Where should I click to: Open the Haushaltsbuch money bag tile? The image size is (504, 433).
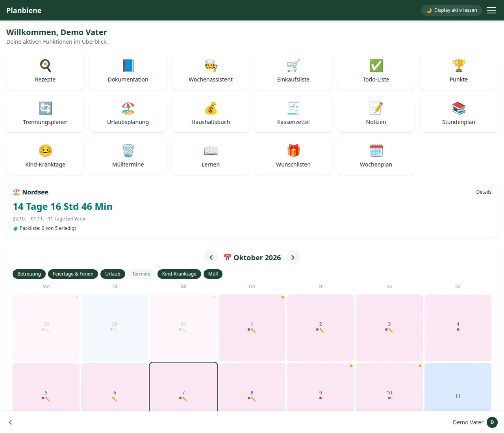click(211, 114)
